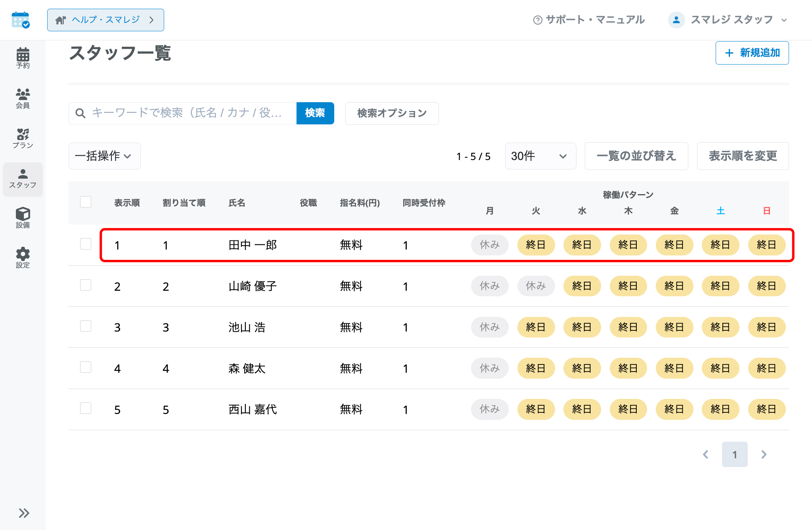Click the home icon in the ヘルプ・スマレジ breadcrumb
This screenshot has width=812, height=530.
pyautogui.click(x=60, y=20)
